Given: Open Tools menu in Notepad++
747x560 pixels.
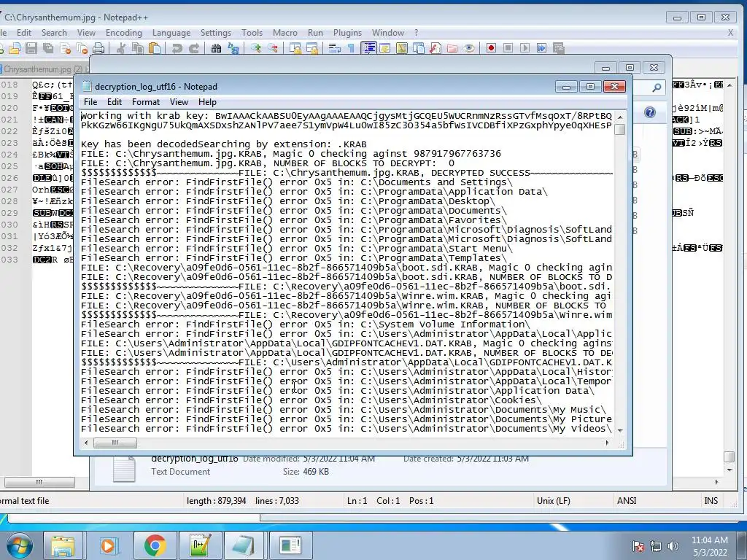Looking at the screenshot, I should coord(252,33).
